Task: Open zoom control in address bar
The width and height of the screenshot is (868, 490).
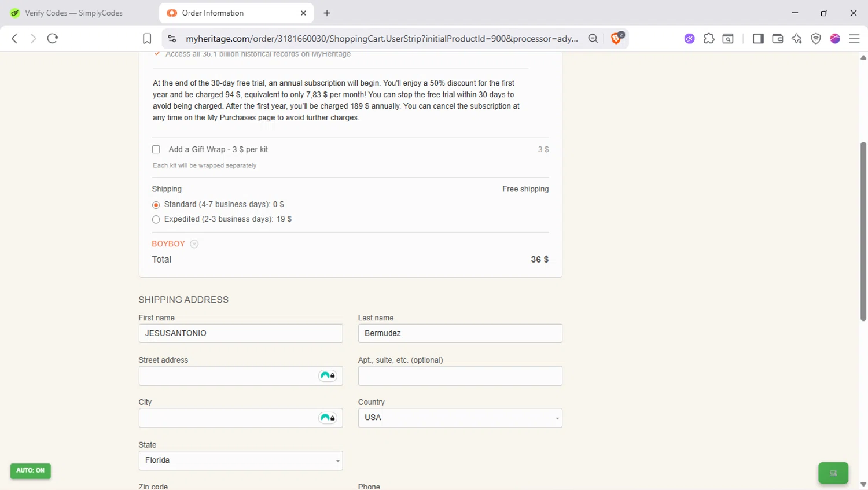Action: point(593,39)
